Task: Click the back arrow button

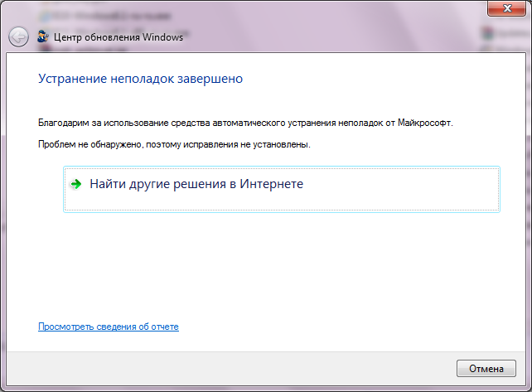Action: (18, 36)
